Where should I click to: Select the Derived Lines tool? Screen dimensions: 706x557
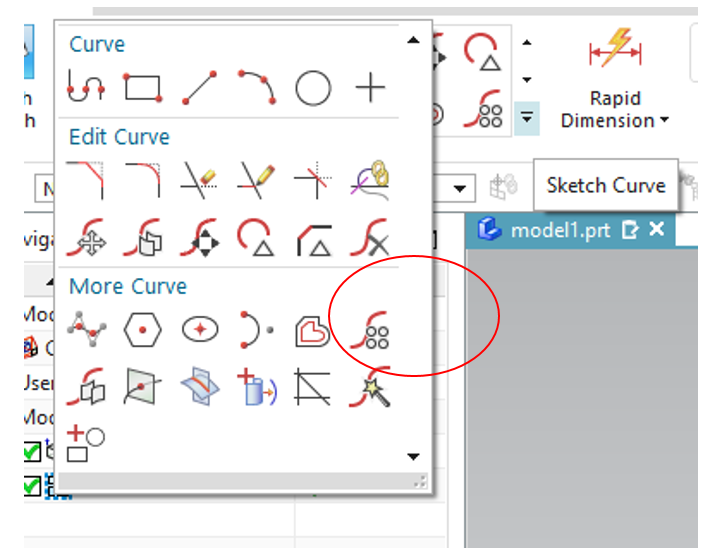(x=313, y=386)
